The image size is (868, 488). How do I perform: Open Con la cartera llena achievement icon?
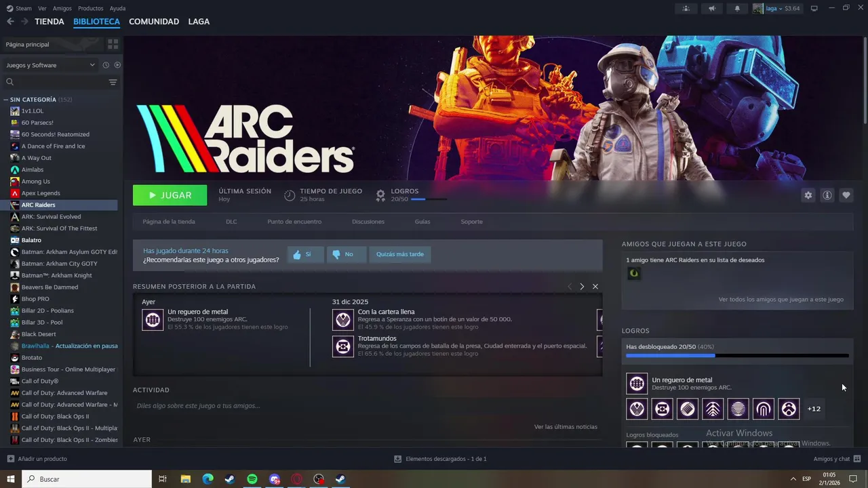(343, 319)
